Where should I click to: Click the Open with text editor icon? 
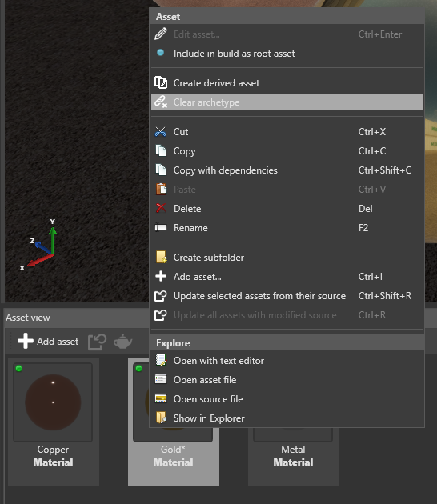coord(161,360)
